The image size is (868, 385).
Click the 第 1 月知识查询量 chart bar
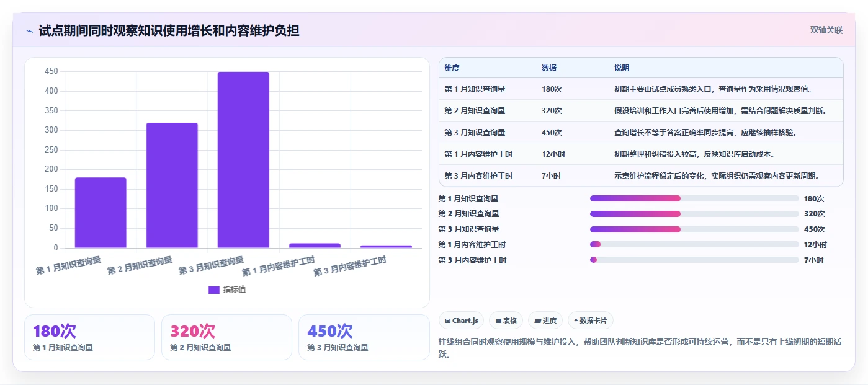tap(101, 213)
